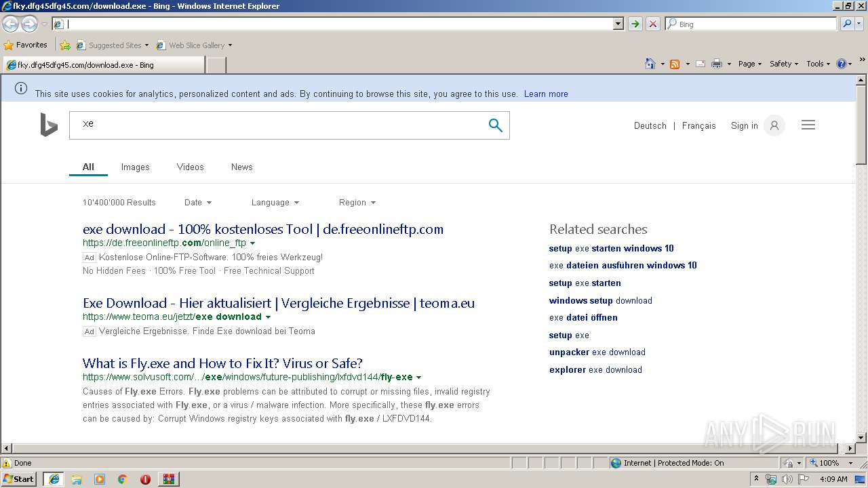
Task: Click the red Stop loading button
Action: click(652, 24)
